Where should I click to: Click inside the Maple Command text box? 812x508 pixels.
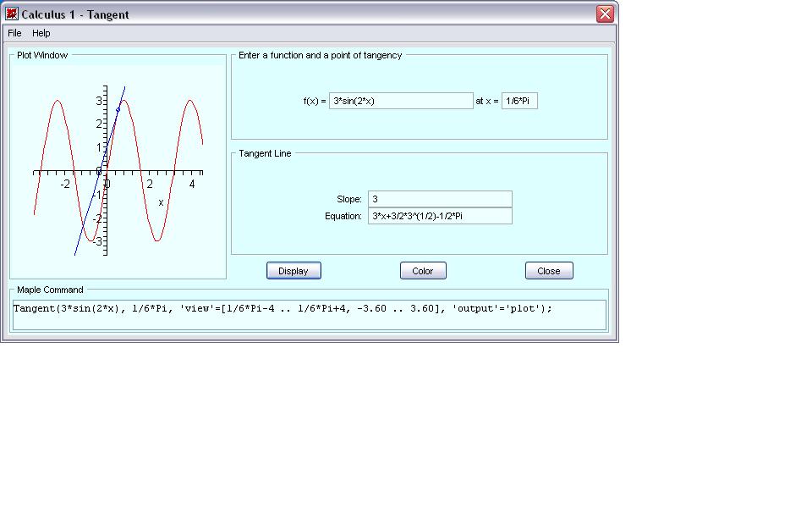pos(309,315)
